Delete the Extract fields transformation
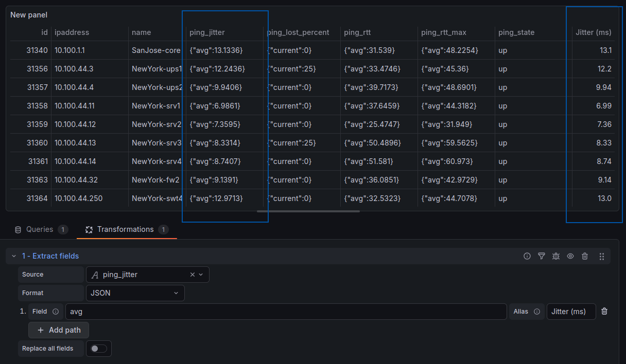The image size is (626, 364). 585,256
